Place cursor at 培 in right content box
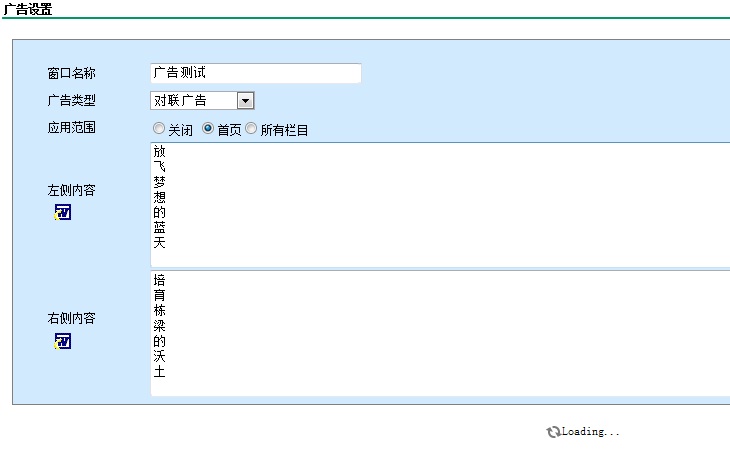This screenshot has width=730, height=474. 160,281
